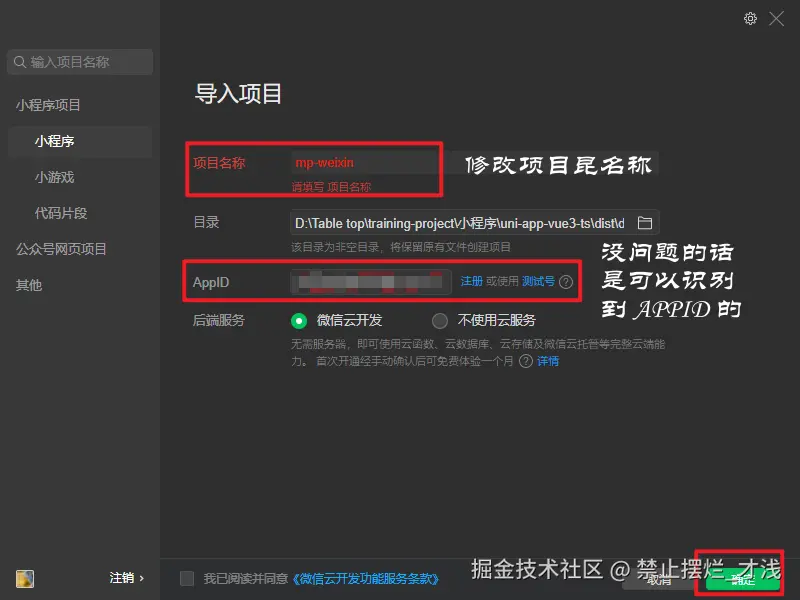Open the 详情 link
The height and width of the screenshot is (600, 800).
548,361
